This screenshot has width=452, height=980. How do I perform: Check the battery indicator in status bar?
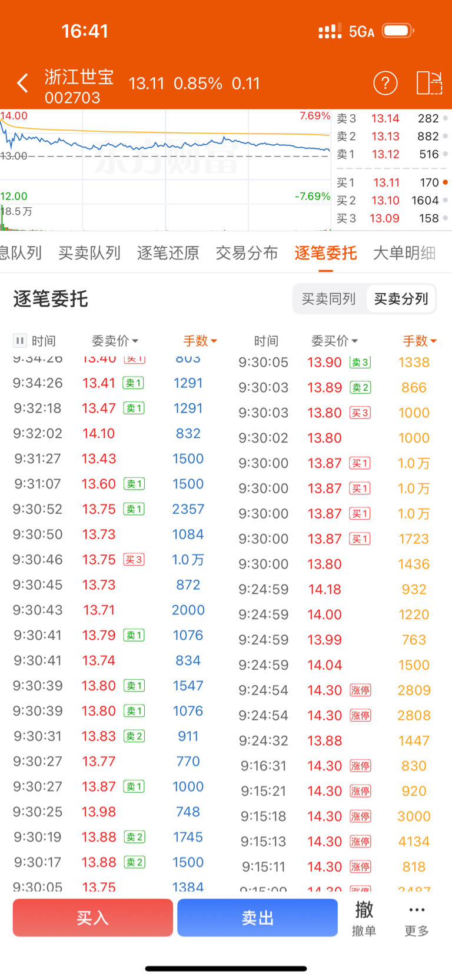[x=398, y=31]
